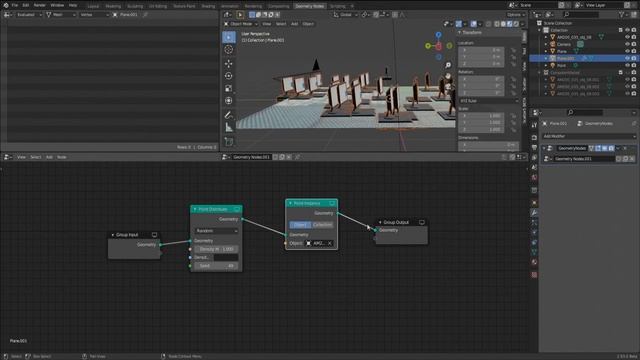Image resolution: width=640 pixels, height=360 pixels.
Task: Open the XYZ Euler rotation mode dropdown
Action: tap(489, 101)
